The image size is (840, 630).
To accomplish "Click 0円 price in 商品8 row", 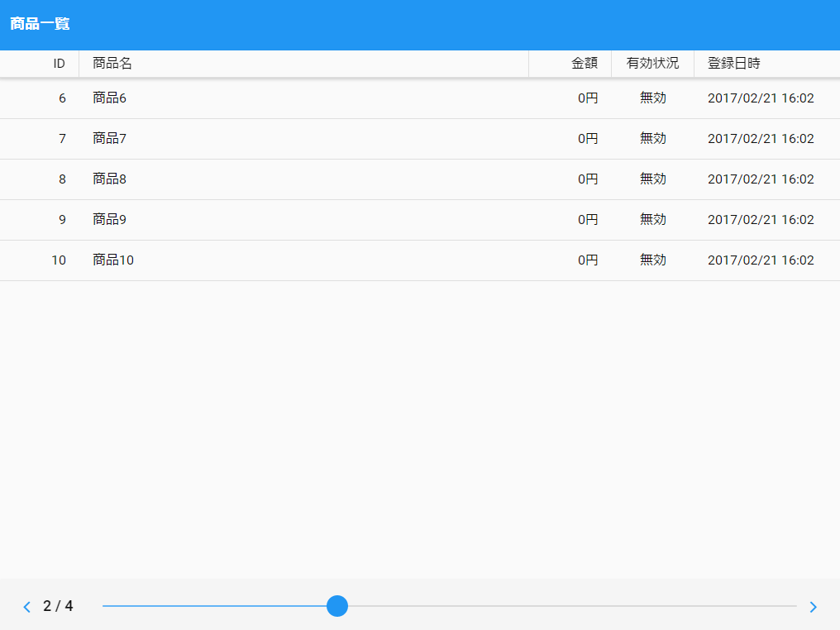I will [588, 179].
